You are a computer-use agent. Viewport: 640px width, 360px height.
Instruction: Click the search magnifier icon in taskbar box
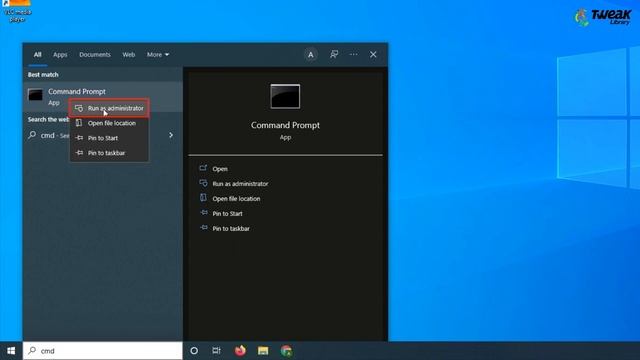[32, 350]
